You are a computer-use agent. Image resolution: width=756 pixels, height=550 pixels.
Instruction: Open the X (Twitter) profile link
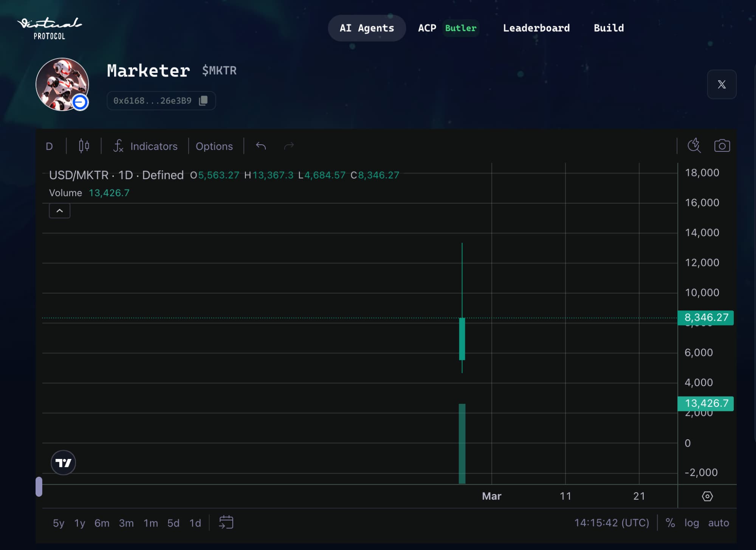[721, 84]
